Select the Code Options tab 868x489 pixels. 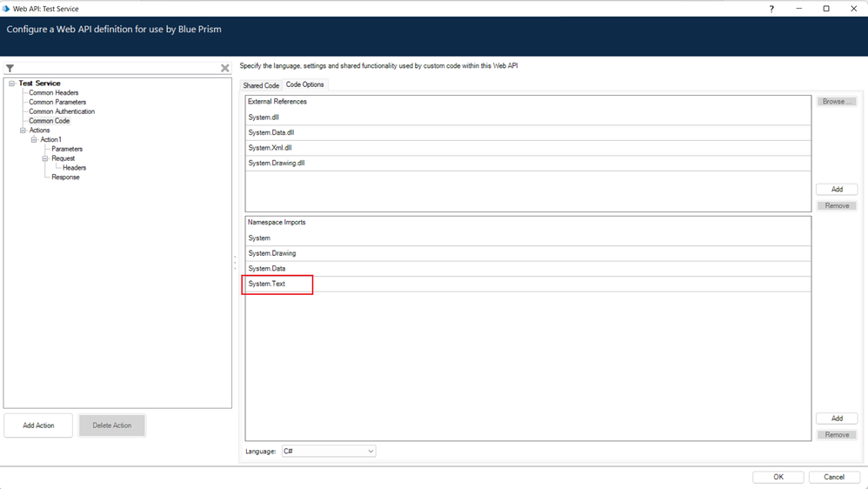pyautogui.click(x=304, y=84)
